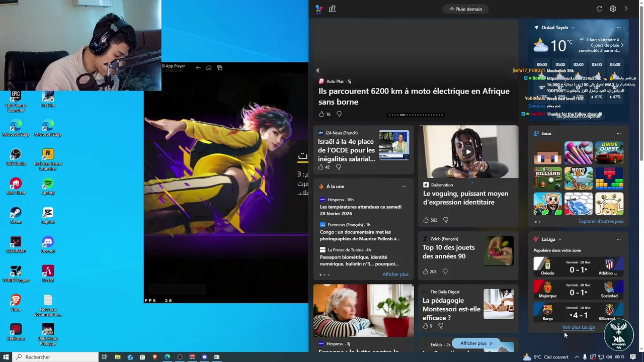Open widgets panel settings gear

pos(613,9)
